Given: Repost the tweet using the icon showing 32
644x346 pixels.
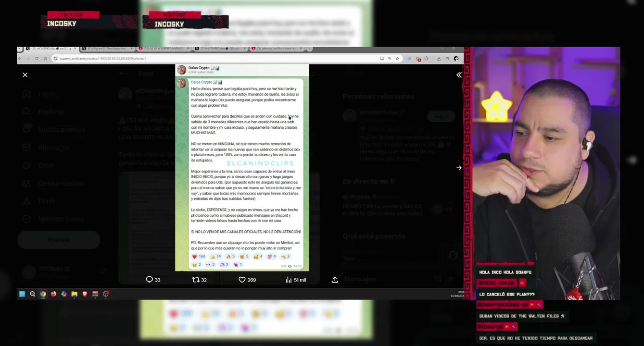Looking at the screenshot, I should [x=199, y=280].
